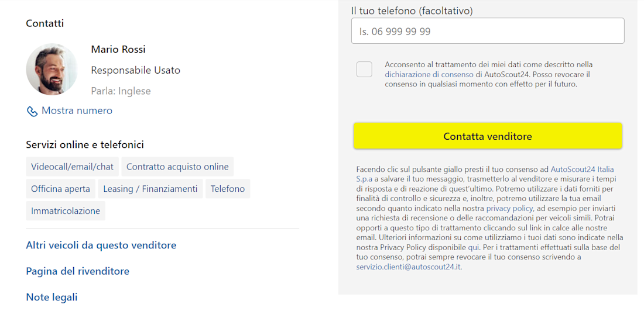Click the 'qui' Privacy Policy link
Screen dimensions: 644x318
(473, 247)
